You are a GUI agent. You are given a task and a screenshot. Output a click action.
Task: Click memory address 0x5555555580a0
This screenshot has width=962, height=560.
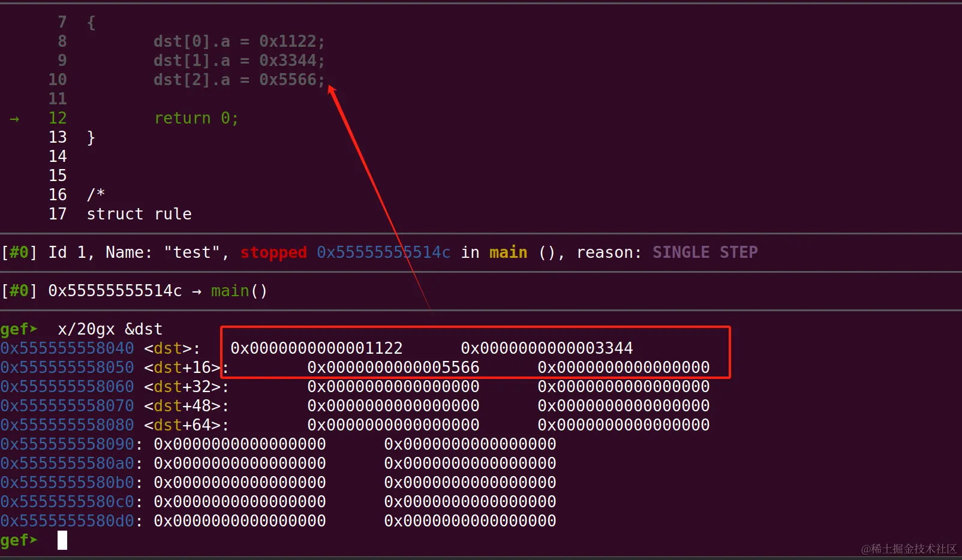pos(67,463)
